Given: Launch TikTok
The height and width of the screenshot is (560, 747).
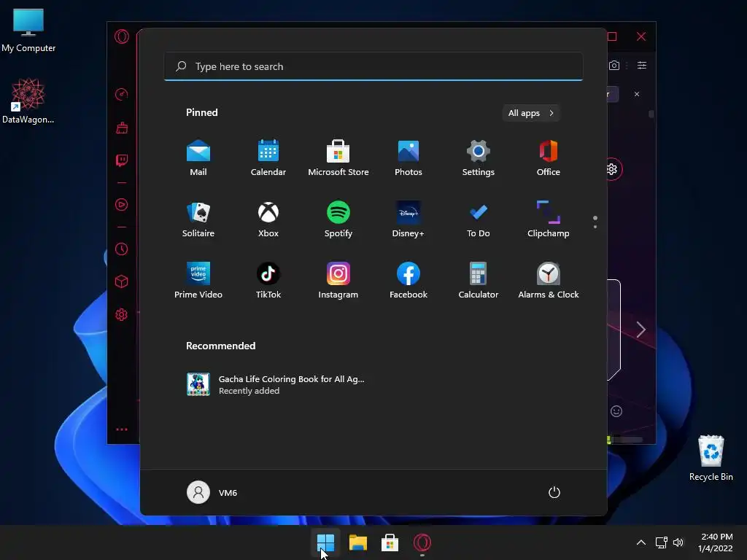Looking at the screenshot, I should [x=268, y=281].
